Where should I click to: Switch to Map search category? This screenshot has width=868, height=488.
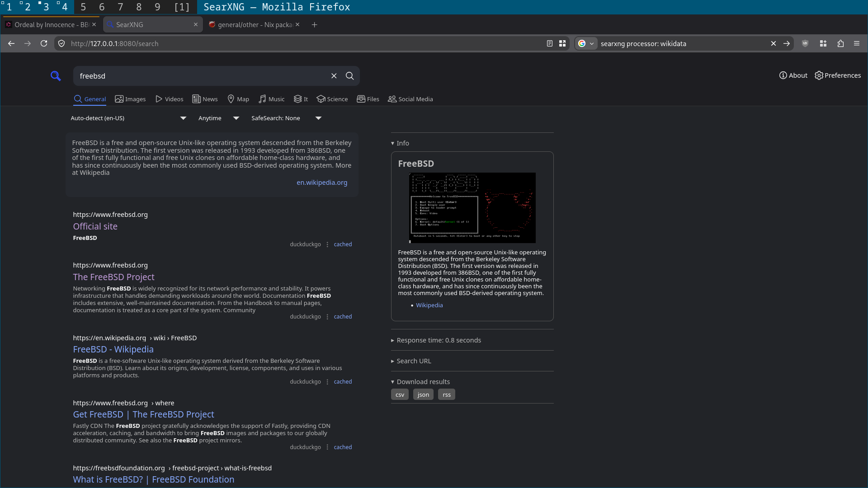pos(238,99)
